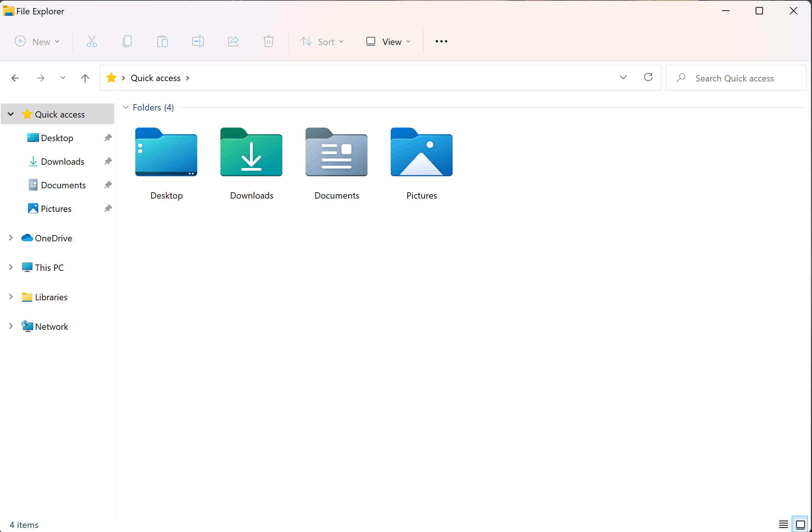Expand the This PC tree node
Viewport: 812px width, 532px height.
pos(11,267)
